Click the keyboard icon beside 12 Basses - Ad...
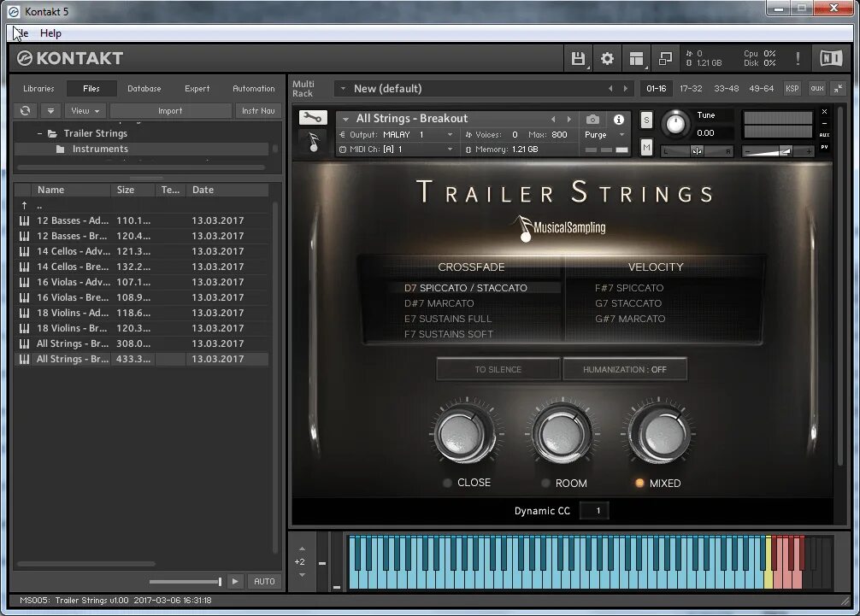Screen dimensions: 860x616 pos(24,220)
